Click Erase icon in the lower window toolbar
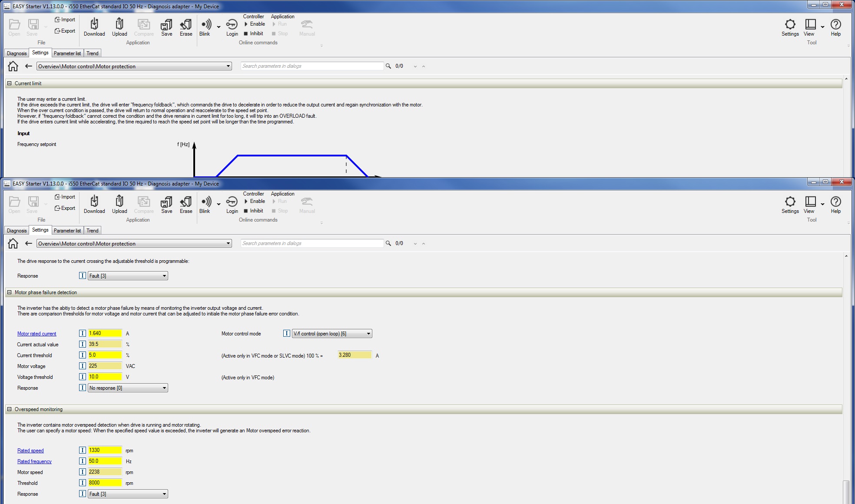The image size is (855, 504). (186, 202)
